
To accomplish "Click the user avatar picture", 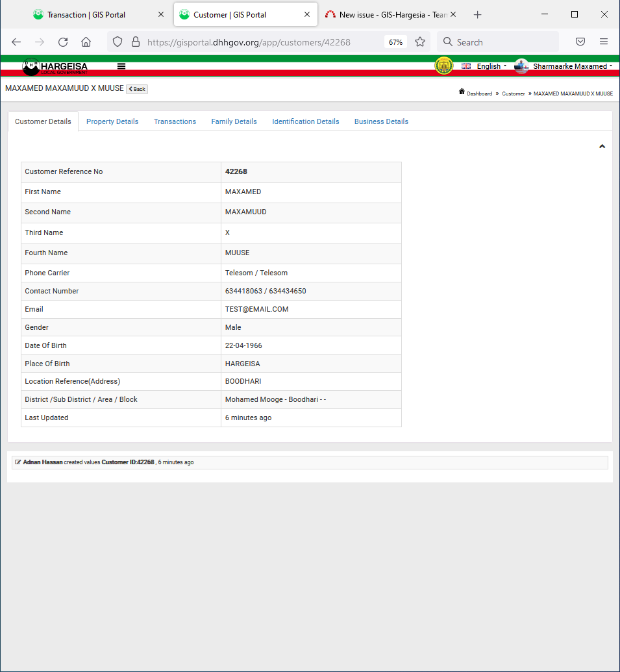I will 521,66.
